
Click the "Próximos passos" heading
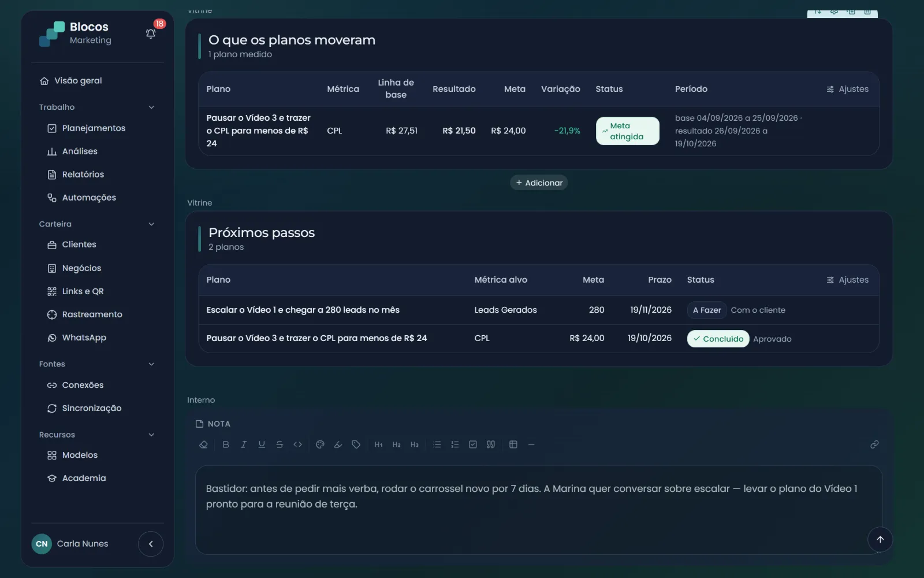click(262, 232)
